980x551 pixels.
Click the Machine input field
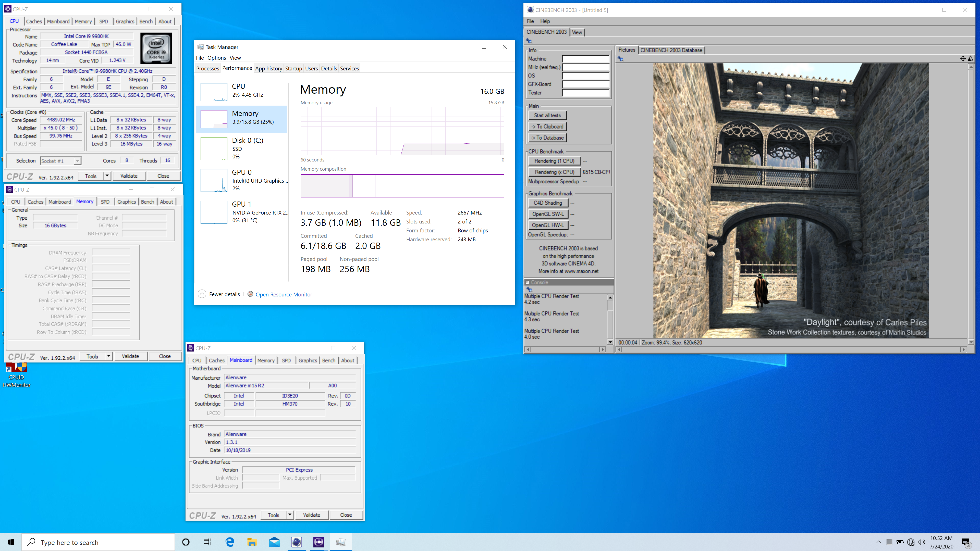click(x=585, y=59)
